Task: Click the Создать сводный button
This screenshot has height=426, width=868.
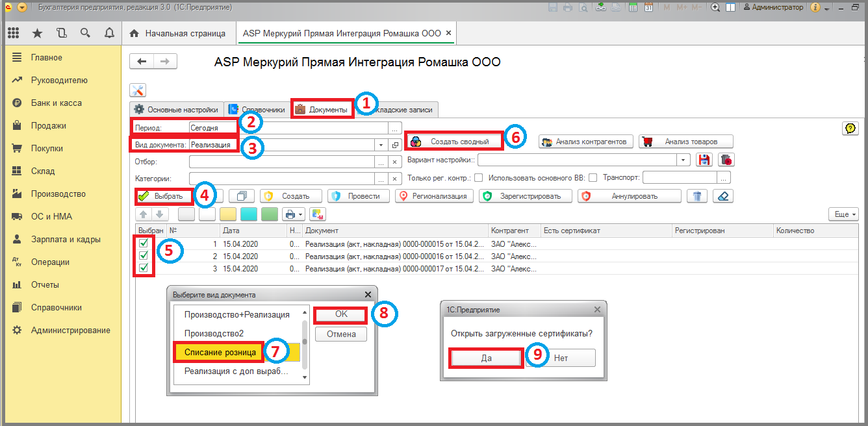Action: [454, 141]
